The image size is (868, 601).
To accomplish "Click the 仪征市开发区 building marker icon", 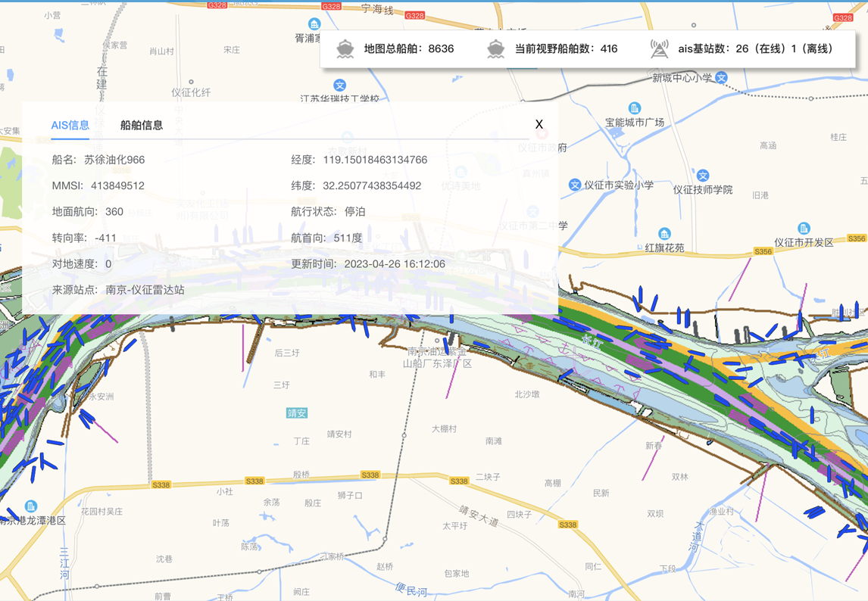I will (804, 228).
